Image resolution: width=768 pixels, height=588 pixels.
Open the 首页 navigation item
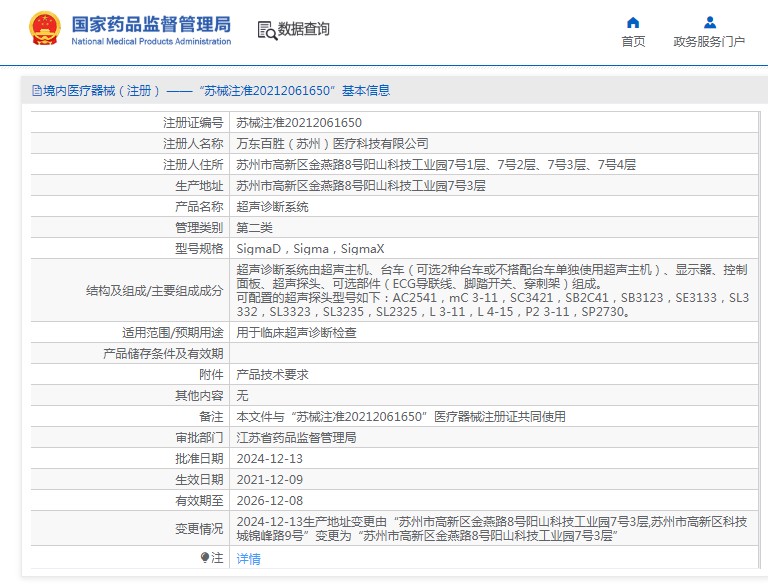(x=633, y=42)
